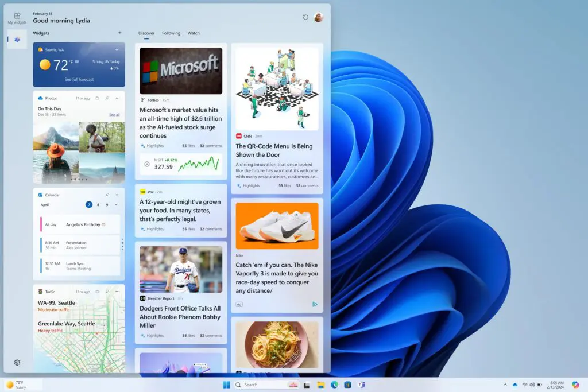Open the My widgets panel
This screenshot has width=588, height=392.
[x=17, y=18]
